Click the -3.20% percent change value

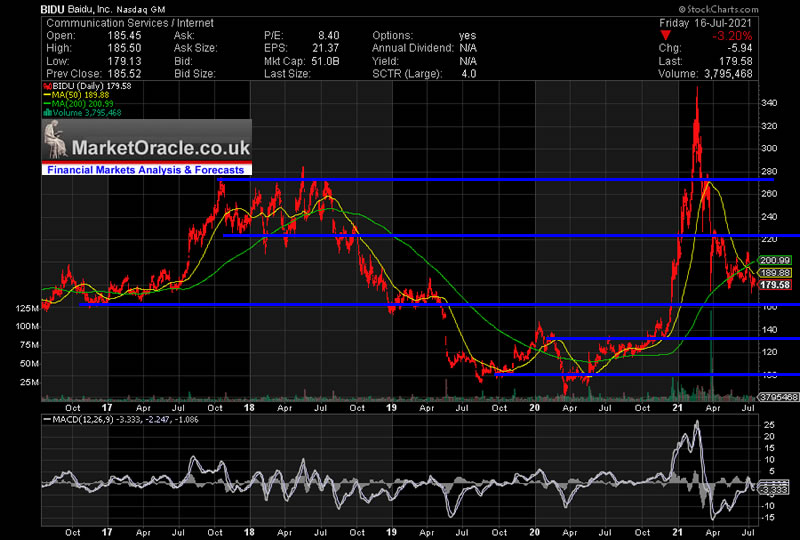(x=770, y=33)
